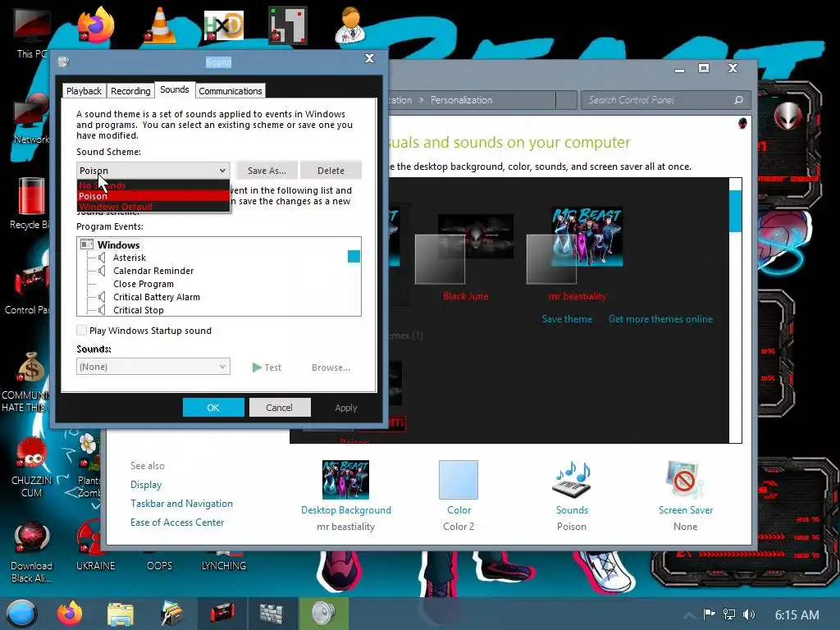Click the search magnifier in Control Panel
The width and height of the screenshot is (840, 630).
point(739,99)
